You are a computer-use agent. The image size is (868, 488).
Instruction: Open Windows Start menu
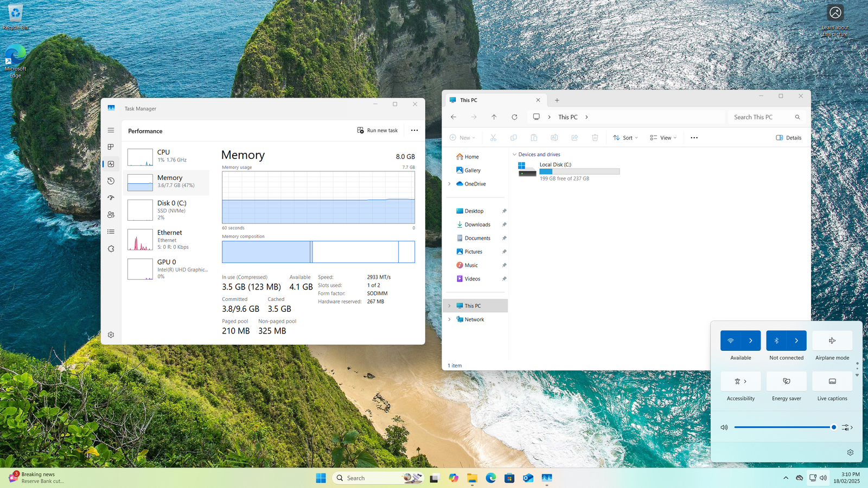pyautogui.click(x=321, y=478)
